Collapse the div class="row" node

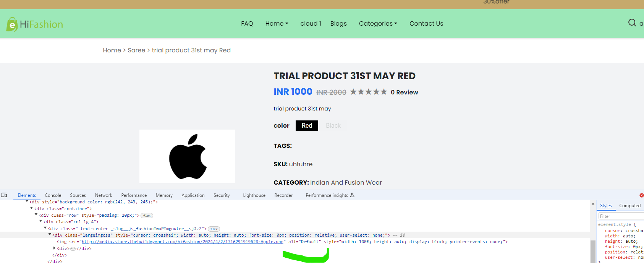tap(36, 215)
